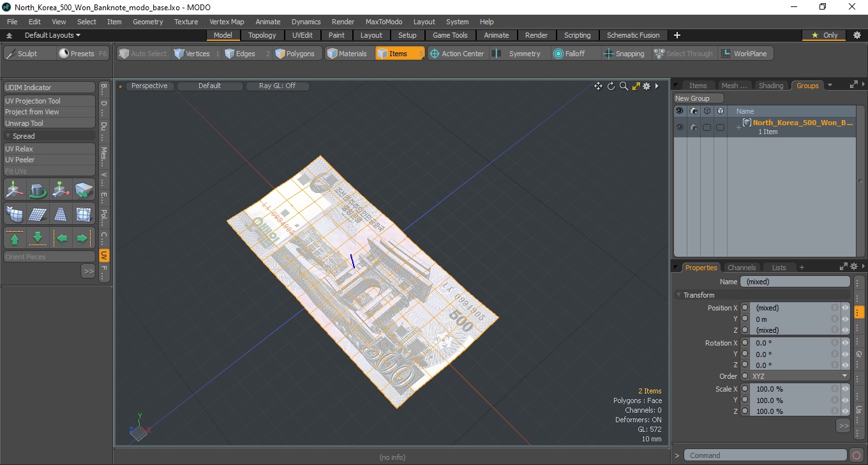Click the record button beside Command field
The height and width of the screenshot is (465, 868).
click(857, 455)
